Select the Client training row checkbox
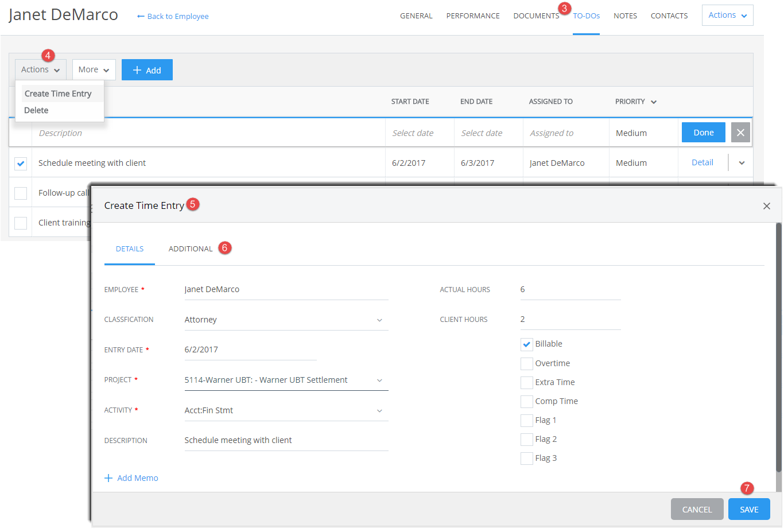Viewport: 784px width, 532px height. point(21,223)
